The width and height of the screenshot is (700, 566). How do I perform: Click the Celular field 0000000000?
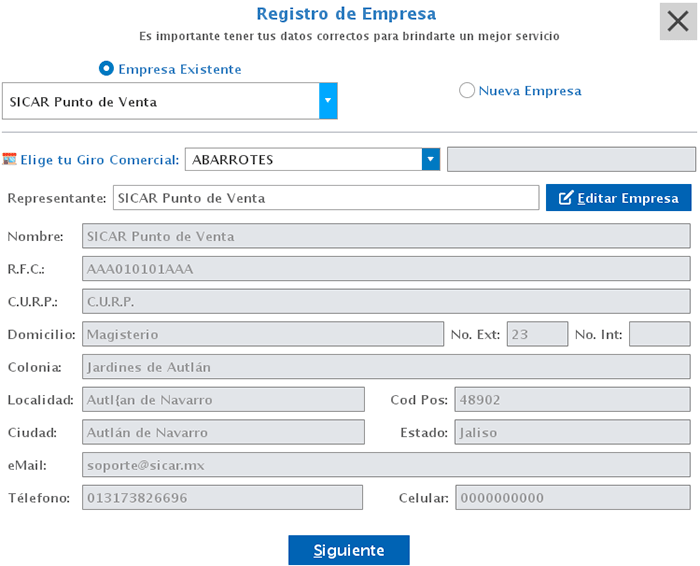coord(573,497)
